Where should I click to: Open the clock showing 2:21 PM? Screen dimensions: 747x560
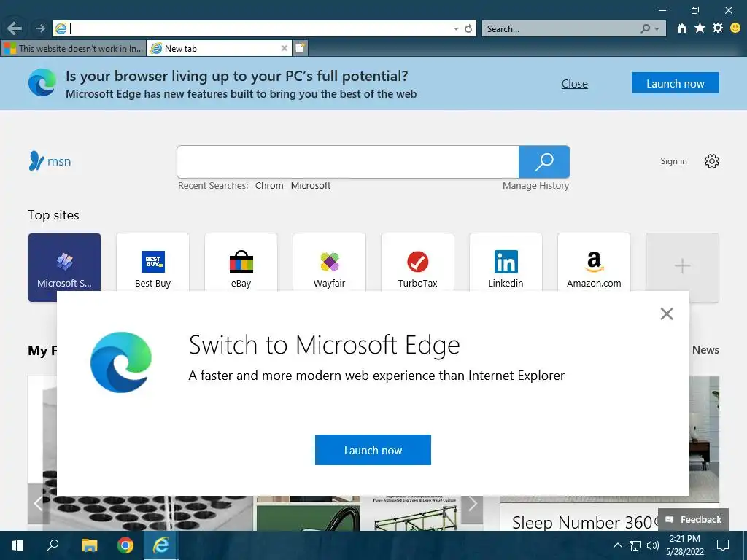(684, 545)
